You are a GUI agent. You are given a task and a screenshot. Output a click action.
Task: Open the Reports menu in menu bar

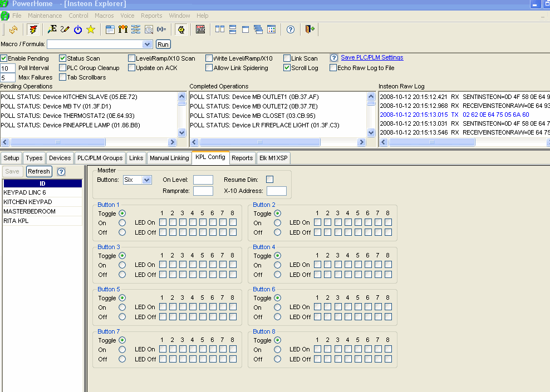(x=151, y=16)
